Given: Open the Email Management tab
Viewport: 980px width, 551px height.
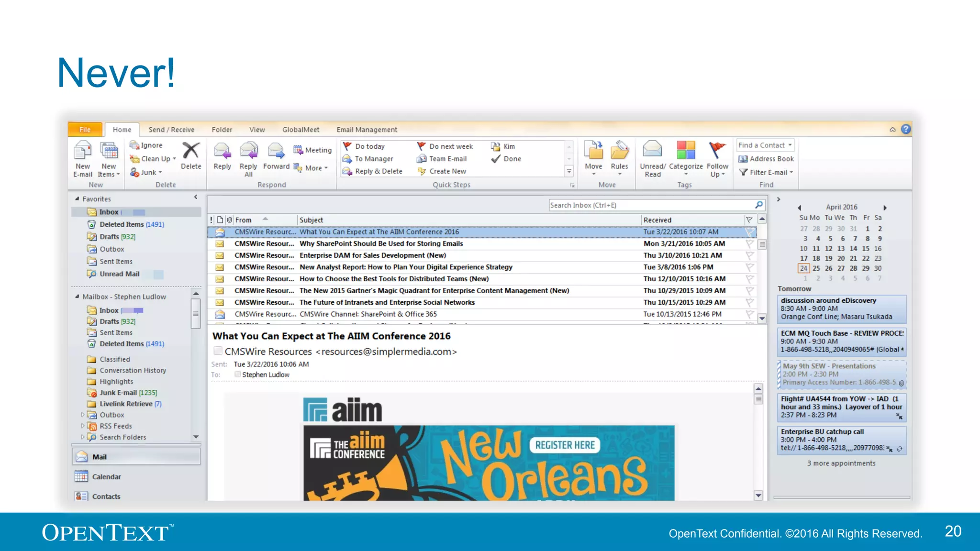Looking at the screenshot, I should pyautogui.click(x=367, y=130).
